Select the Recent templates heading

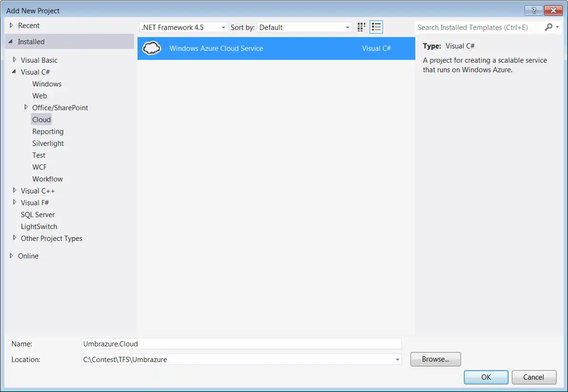coord(29,26)
